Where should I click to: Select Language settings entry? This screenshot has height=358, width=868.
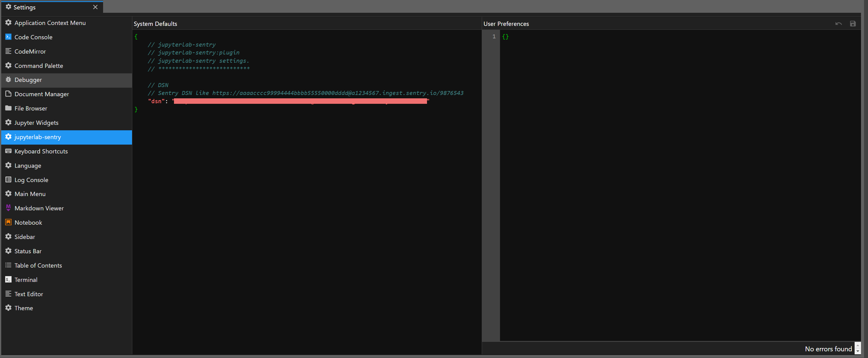[67, 166]
